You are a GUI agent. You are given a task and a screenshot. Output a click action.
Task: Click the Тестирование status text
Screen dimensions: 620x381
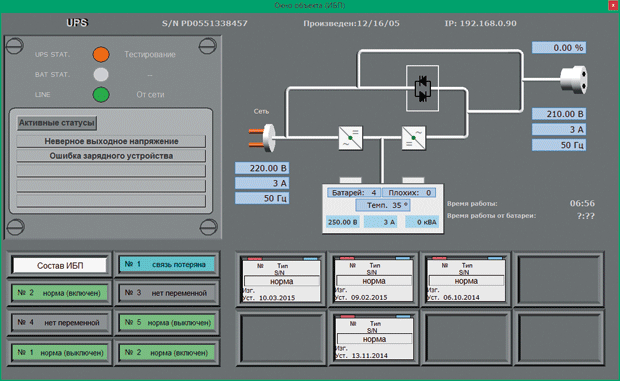(150, 55)
